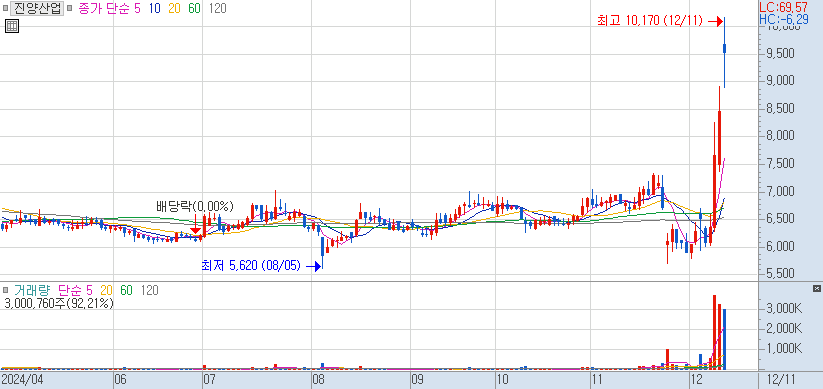The width and height of the screenshot is (823, 389).
Task: Click the 08 month label on date axis
Action: [x=318, y=379]
